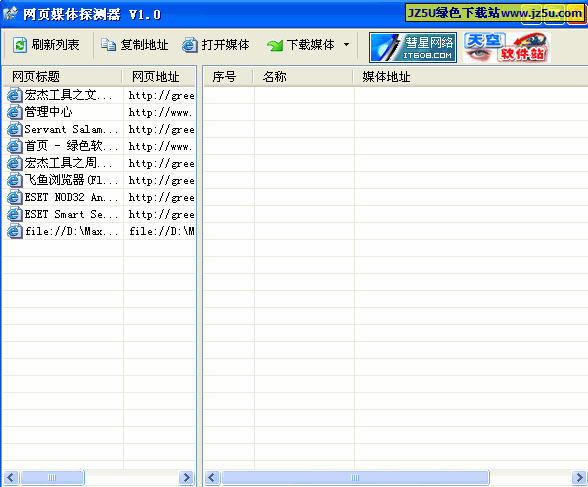Click the IE icon beside 飞鱼浏览器
Screen dimensions: 588x487
click(x=15, y=180)
